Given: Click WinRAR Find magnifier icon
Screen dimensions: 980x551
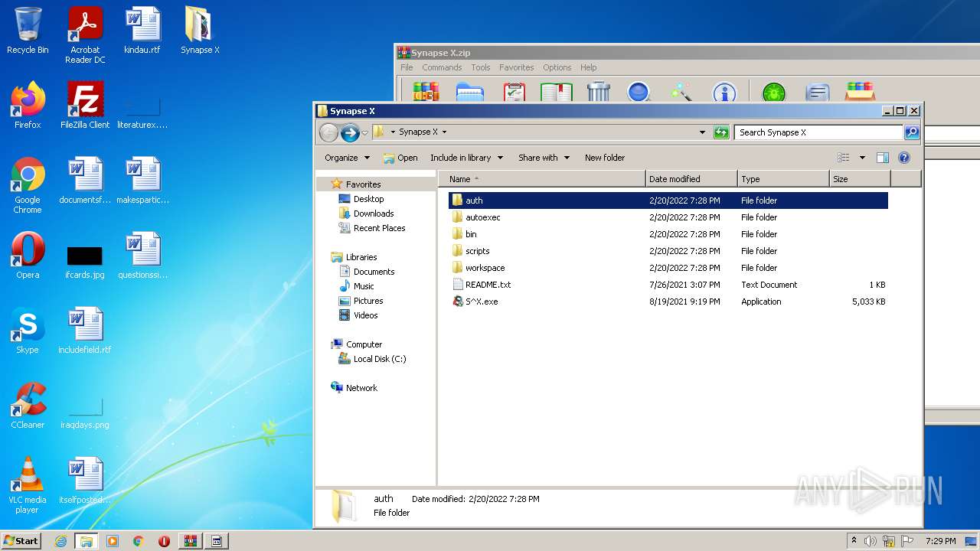Looking at the screenshot, I should pos(639,92).
